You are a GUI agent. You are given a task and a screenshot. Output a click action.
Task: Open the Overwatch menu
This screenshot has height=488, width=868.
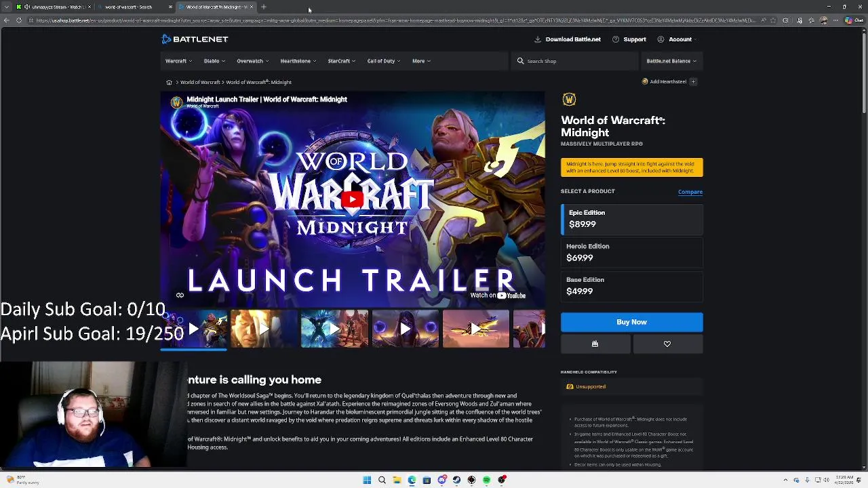click(x=252, y=61)
